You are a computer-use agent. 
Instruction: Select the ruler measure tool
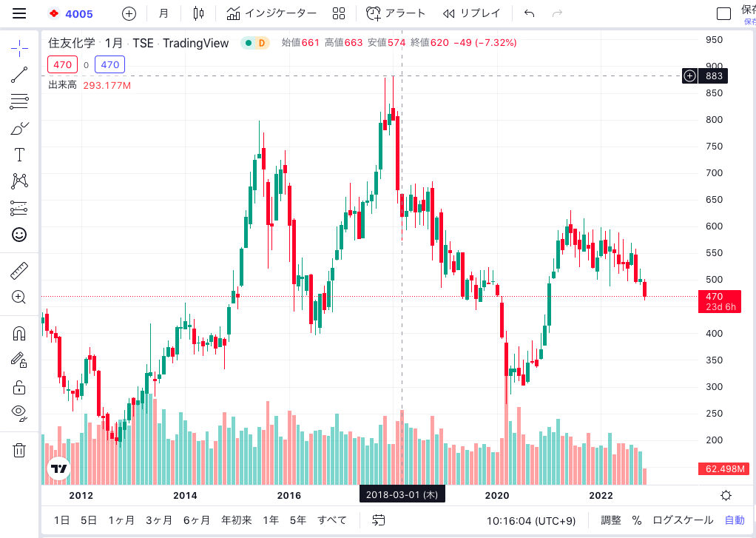coord(19,271)
